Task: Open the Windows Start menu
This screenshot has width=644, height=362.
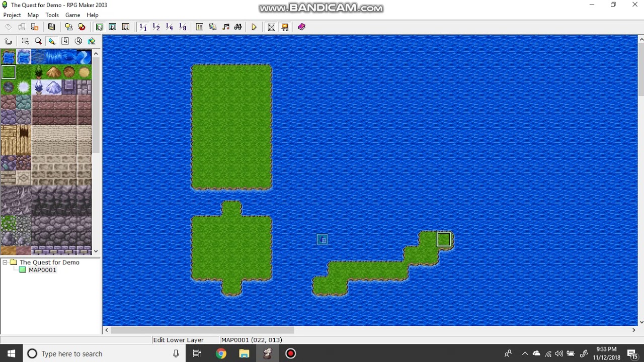Action: click(x=11, y=353)
